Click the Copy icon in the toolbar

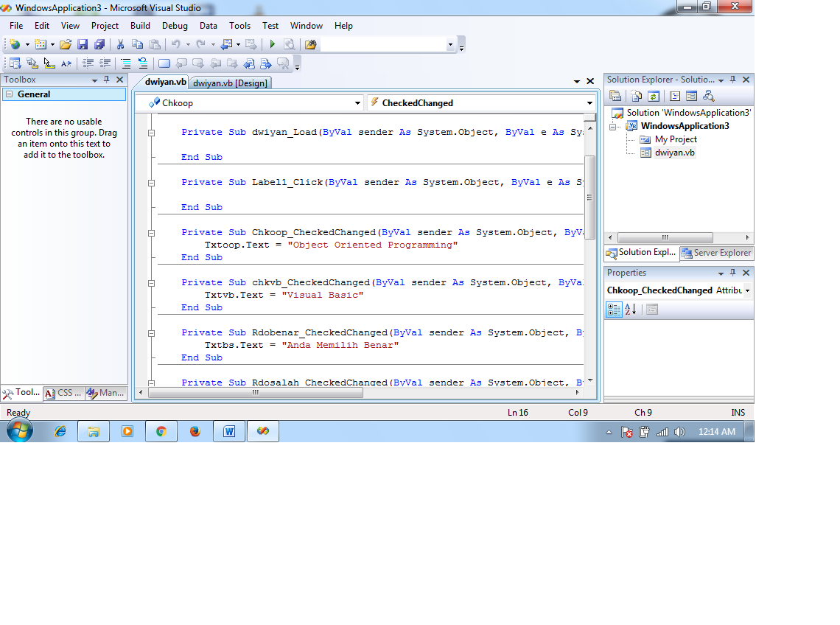[x=137, y=44]
